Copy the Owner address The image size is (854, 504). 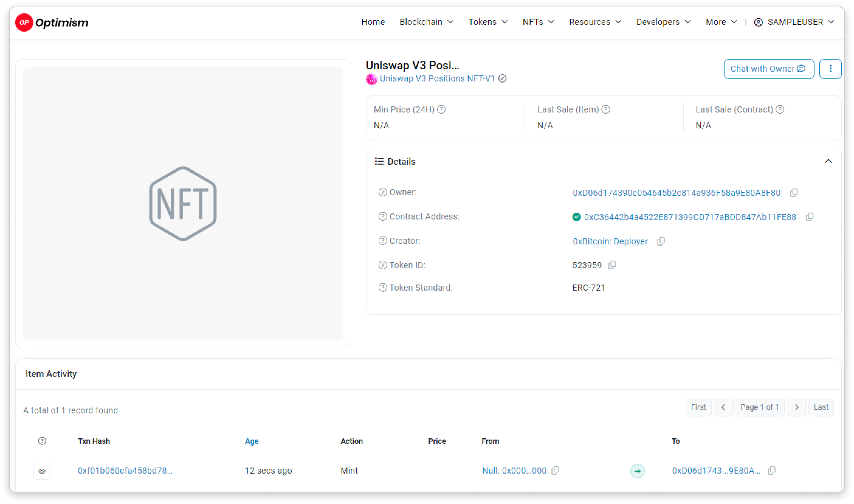794,192
